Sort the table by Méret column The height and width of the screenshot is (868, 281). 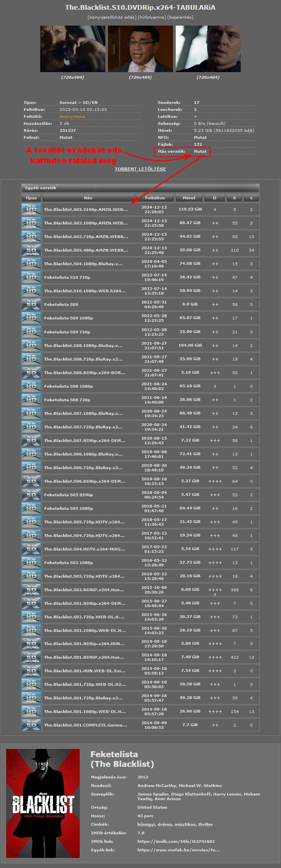(x=189, y=198)
